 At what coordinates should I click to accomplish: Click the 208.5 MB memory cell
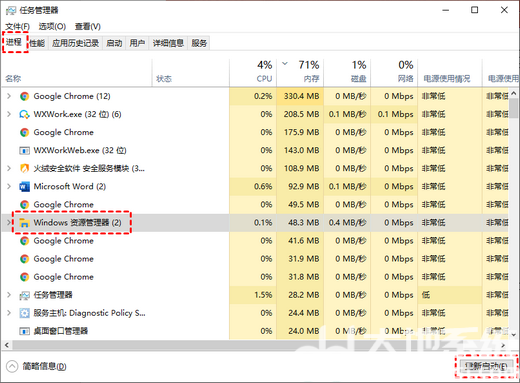pyautogui.click(x=301, y=114)
